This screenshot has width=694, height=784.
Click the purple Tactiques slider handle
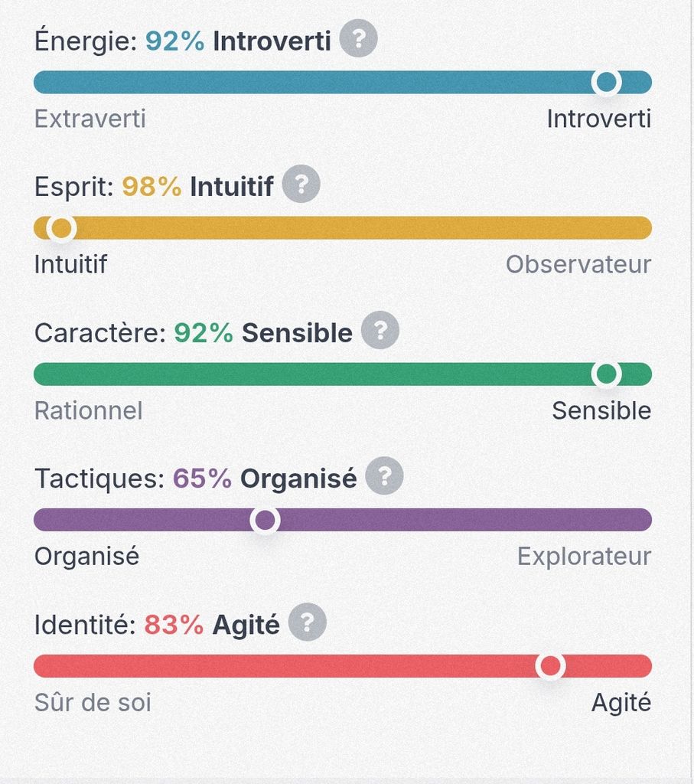click(265, 520)
